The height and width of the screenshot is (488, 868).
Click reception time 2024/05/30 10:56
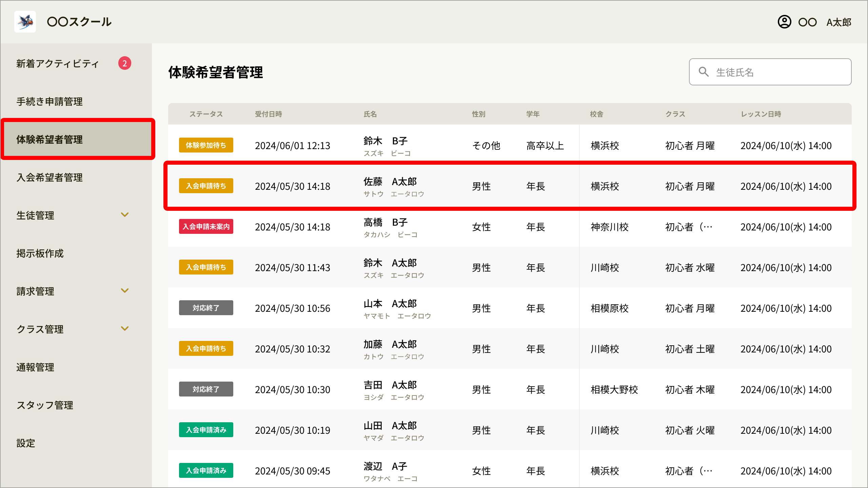click(x=293, y=308)
